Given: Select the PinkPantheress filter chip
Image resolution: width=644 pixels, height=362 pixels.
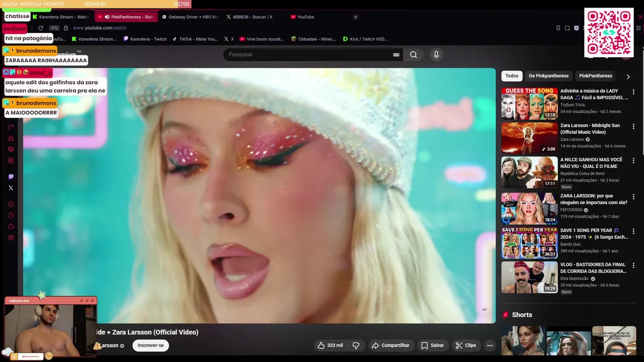Looking at the screenshot, I should point(596,76).
